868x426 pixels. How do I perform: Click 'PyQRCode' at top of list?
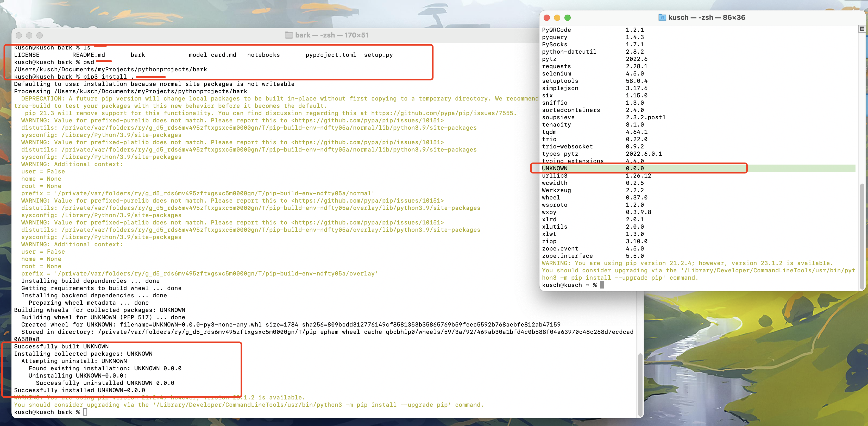556,30
